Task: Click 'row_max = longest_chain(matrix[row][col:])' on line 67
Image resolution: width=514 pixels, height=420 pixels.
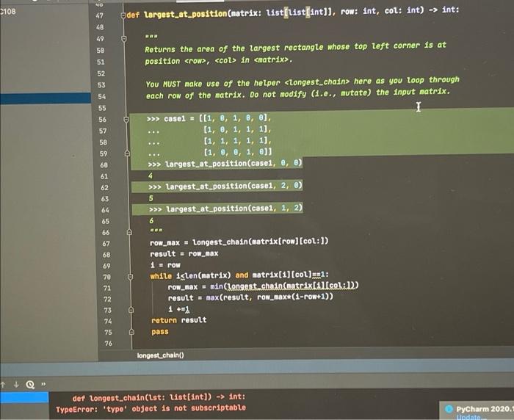Action: click(x=239, y=242)
